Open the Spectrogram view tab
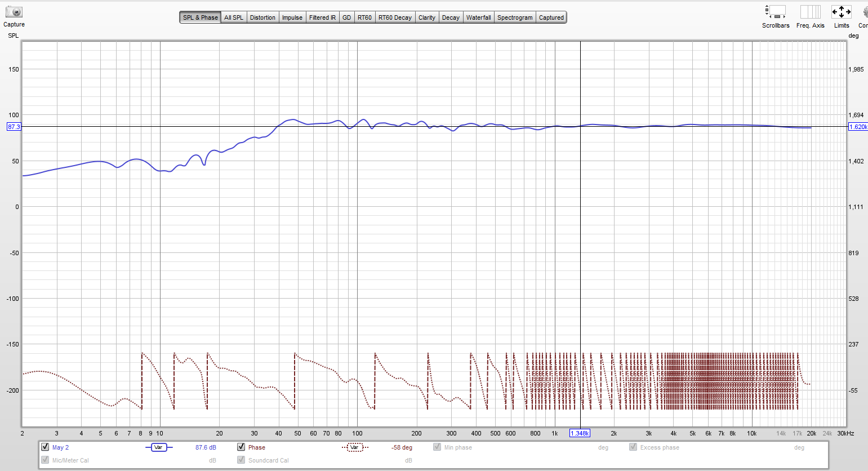Image resolution: width=868 pixels, height=471 pixels. click(x=514, y=17)
